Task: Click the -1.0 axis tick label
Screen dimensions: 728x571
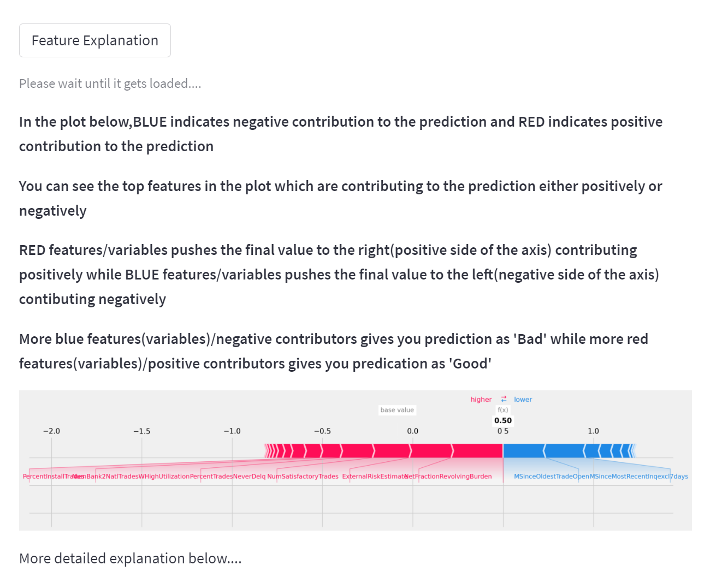Action: pyautogui.click(x=233, y=431)
